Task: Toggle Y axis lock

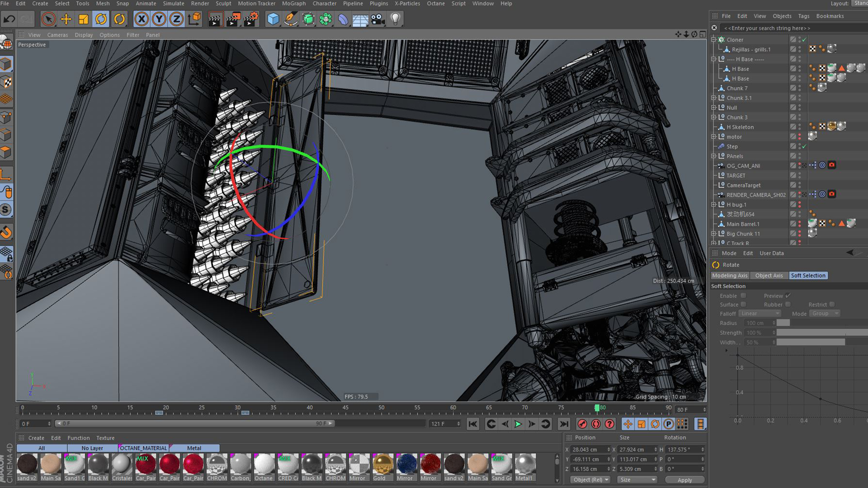Action: (159, 19)
